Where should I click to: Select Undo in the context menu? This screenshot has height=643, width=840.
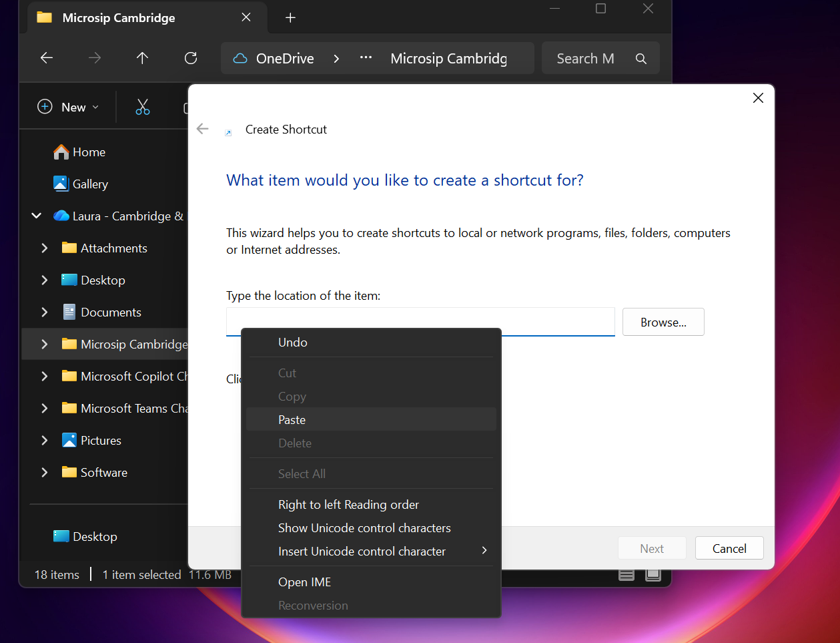tap(293, 343)
